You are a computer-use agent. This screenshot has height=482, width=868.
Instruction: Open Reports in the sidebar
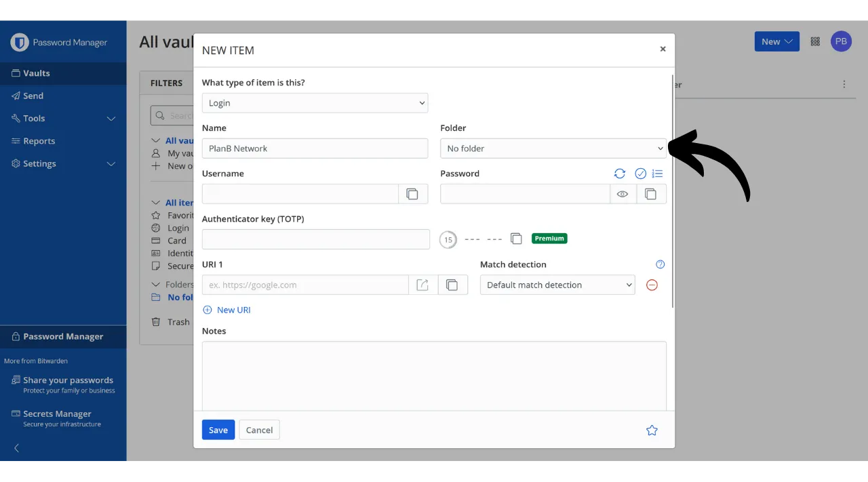point(39,141)
